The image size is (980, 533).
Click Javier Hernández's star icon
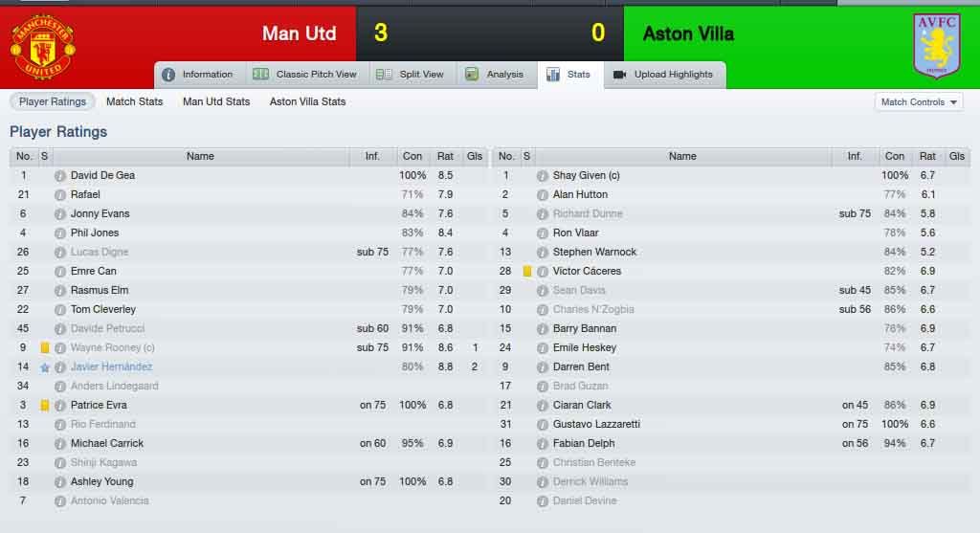(x=44, y=367)
